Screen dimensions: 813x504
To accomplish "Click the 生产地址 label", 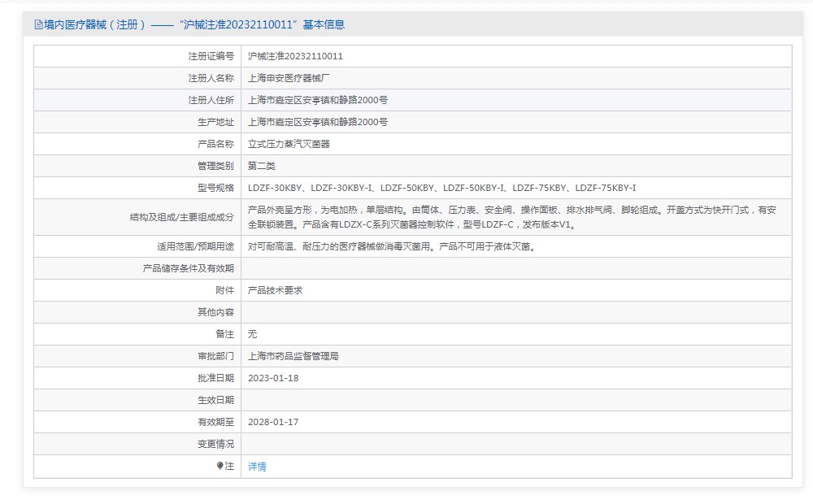I will tap(215, 122).
